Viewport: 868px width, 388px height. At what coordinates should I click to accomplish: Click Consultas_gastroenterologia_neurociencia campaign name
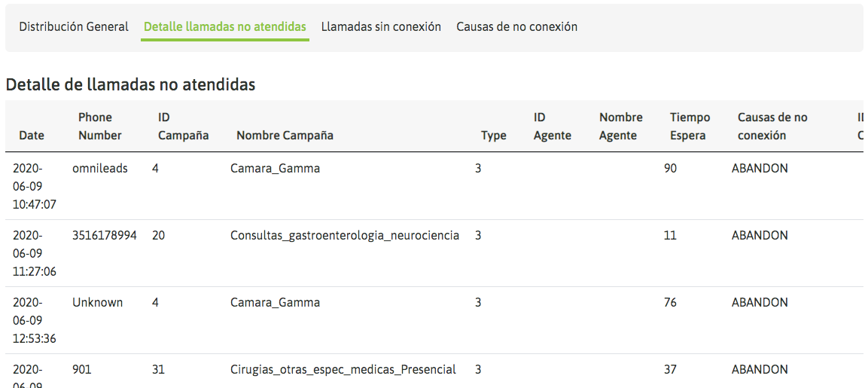click(344, 236)
